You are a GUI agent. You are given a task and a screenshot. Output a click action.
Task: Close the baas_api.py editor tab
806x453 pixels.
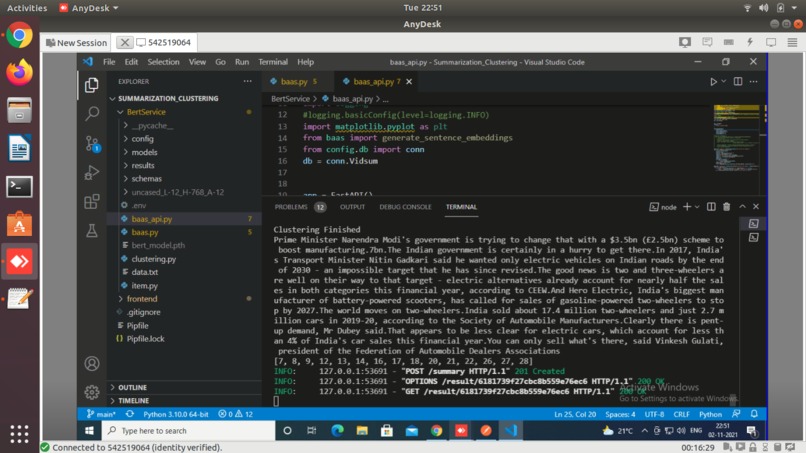coord(409,82)
